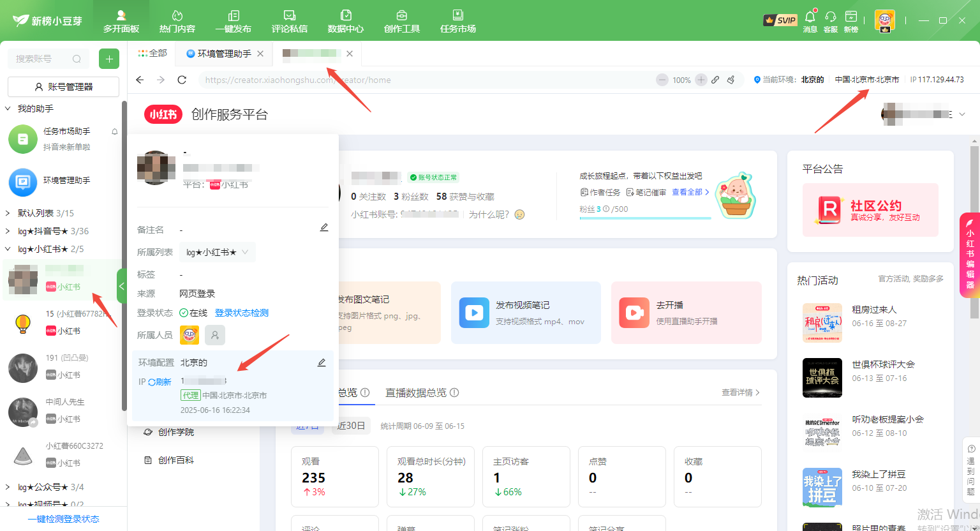The image size is (980, 531).
Task: Focus the 搜索账号 search field
Action: tap(48, 59)
